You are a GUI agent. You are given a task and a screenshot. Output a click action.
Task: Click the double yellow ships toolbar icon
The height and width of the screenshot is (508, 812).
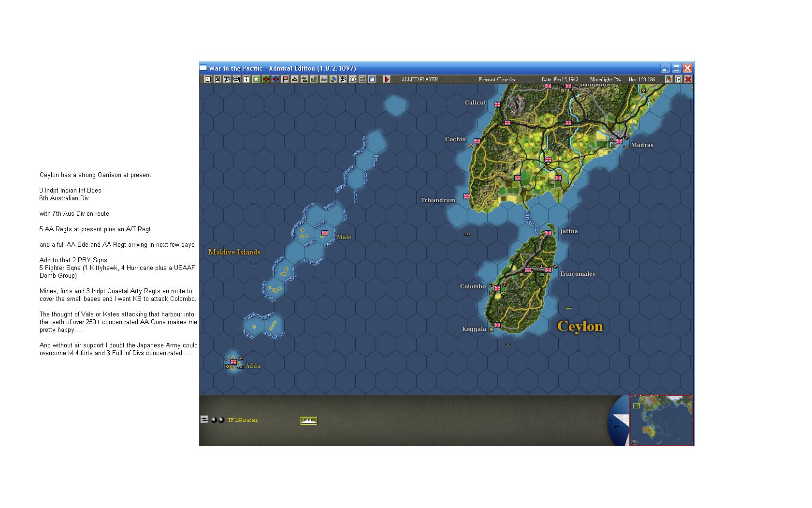[x=304, y=79]
